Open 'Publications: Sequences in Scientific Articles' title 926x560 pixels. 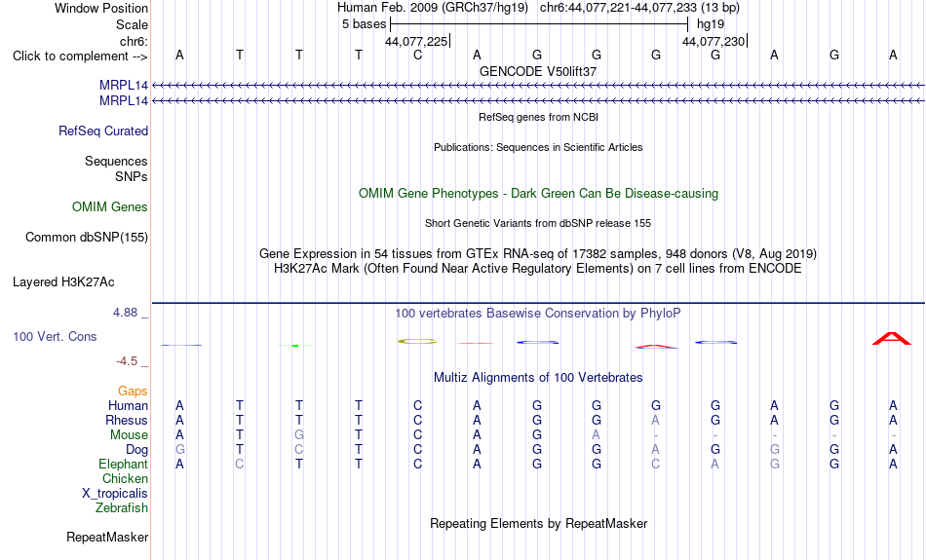click(538, 147)
